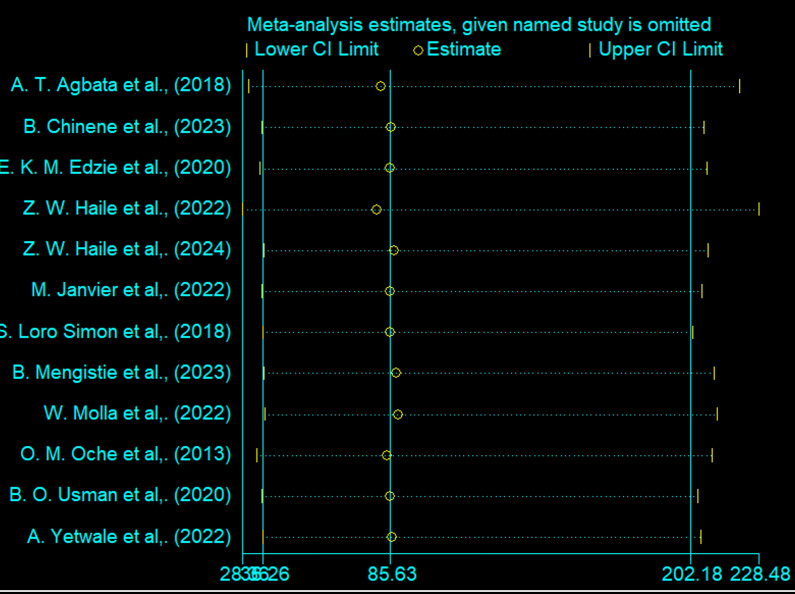
Task: Click the B. O. Usman et al., (2020) label
Action: pyautogui.click(x=120, y=496)
